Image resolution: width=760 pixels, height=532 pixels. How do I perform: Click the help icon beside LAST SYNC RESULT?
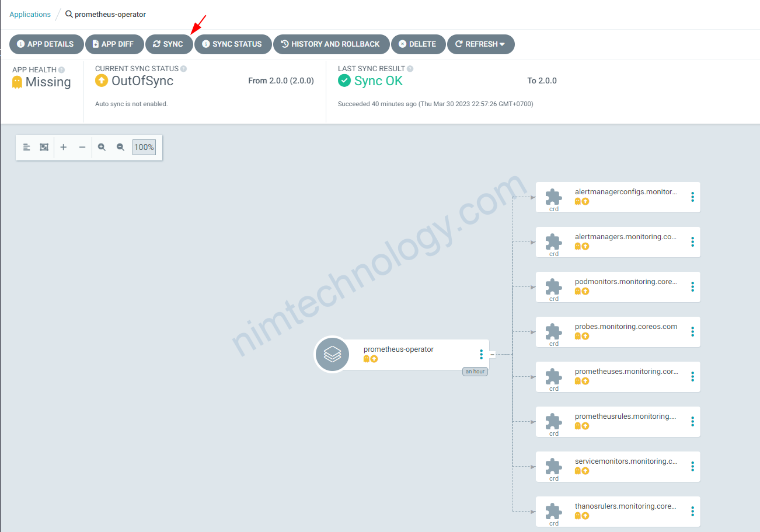click(x=410, y=69)
